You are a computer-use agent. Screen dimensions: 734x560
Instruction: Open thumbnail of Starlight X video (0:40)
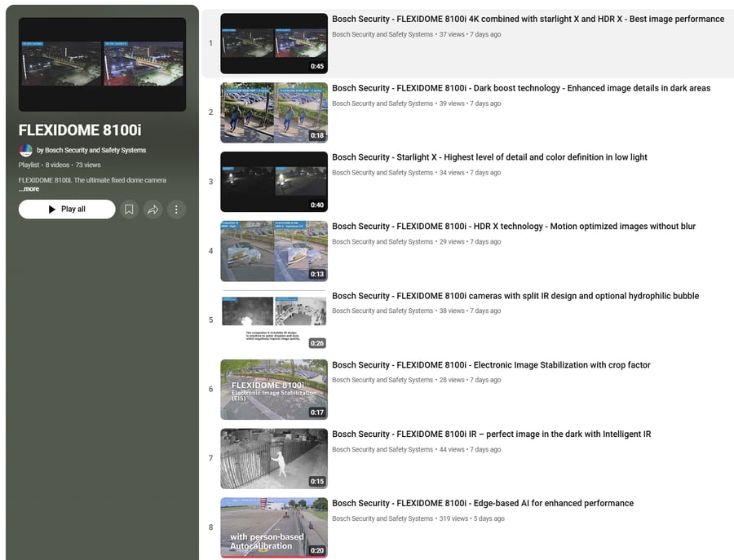[274, 182]
